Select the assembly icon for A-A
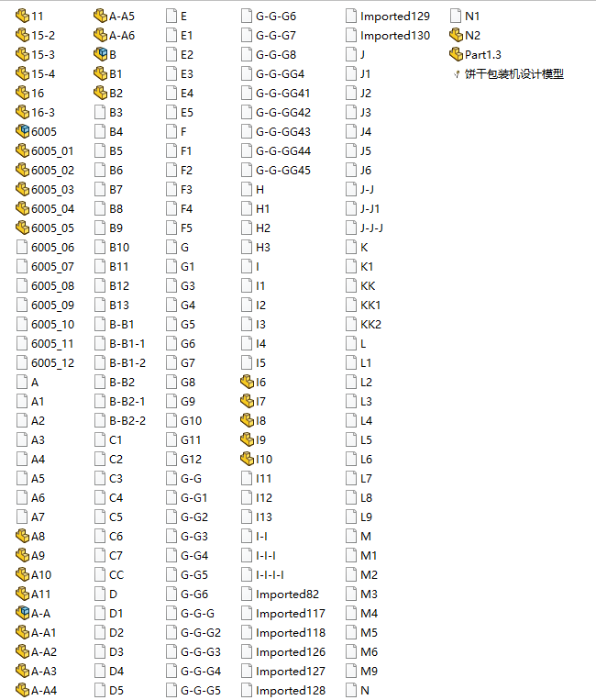The image size is (596, 700). (x=22, y=614)
